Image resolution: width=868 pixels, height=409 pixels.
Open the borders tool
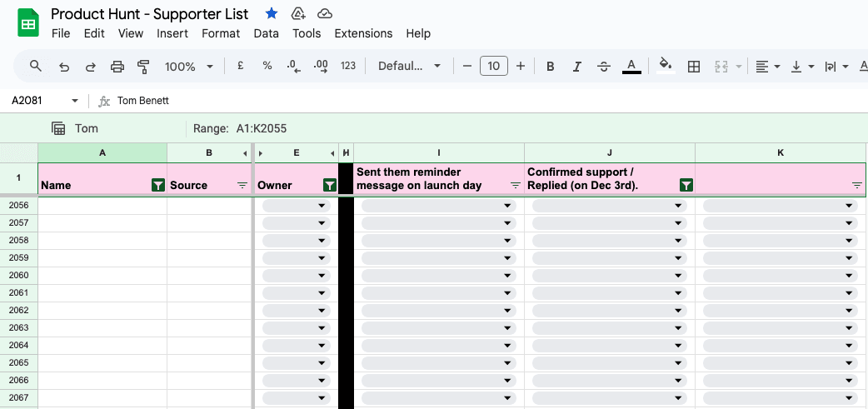(694, 67)
